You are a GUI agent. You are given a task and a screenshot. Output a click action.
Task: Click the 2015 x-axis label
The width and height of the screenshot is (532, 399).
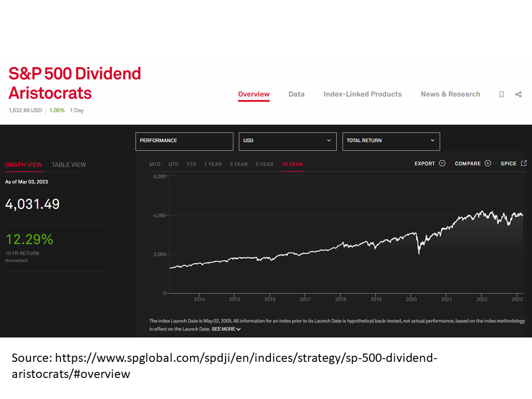click(235, 299)
